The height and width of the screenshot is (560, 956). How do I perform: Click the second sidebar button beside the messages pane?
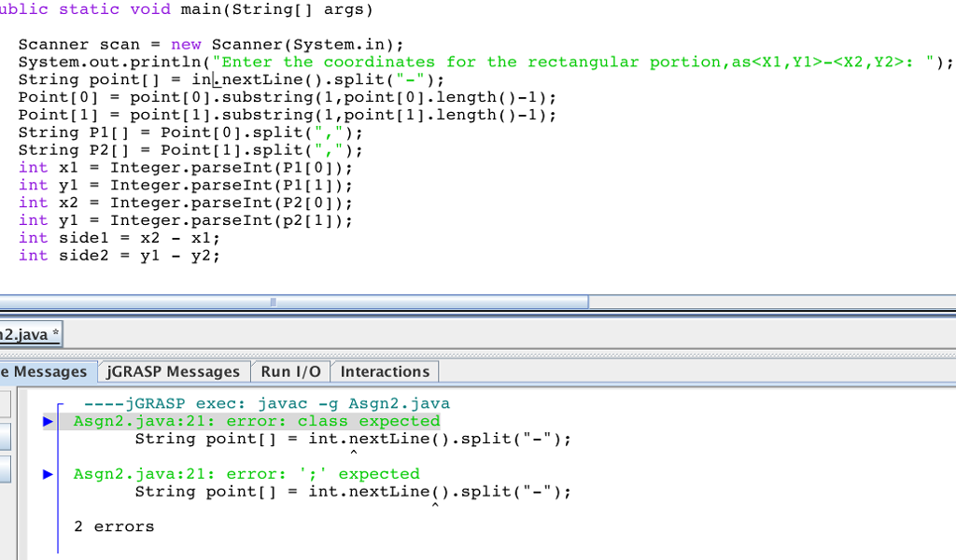[6, 436]
